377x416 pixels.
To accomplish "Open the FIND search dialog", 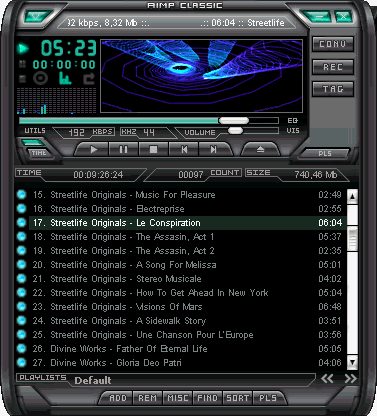I will [x=207, y=398].
